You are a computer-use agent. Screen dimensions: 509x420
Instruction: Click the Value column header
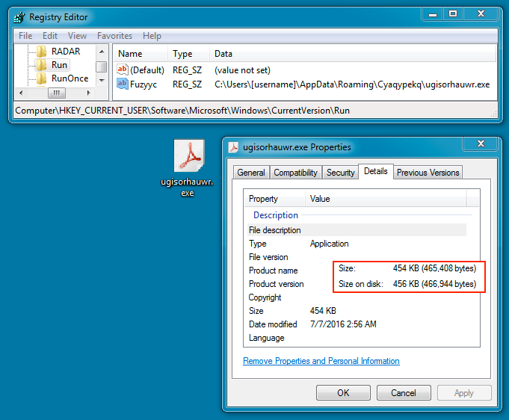coord(386,199)
